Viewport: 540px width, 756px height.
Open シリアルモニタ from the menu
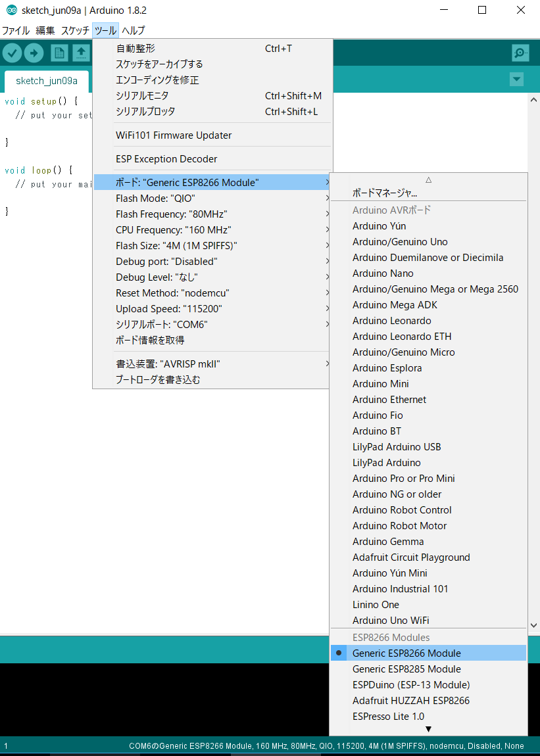tap(213, 96)
